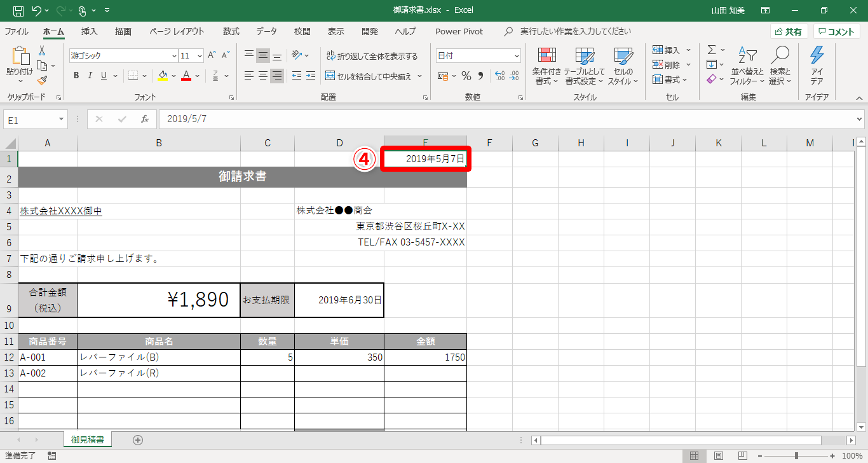Add a new sheet with the plus icon
Screen dimensions: 868x463
(x=138, y=439)
